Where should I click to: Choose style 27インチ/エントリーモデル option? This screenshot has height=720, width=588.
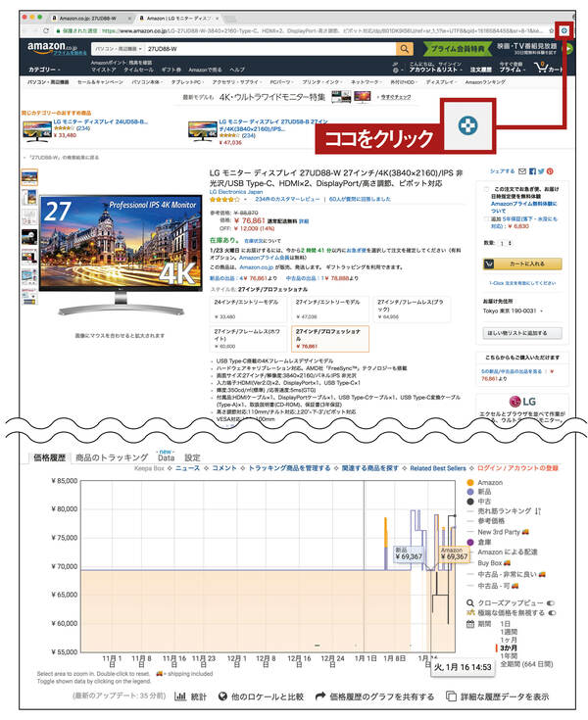(x=328, y=309)
